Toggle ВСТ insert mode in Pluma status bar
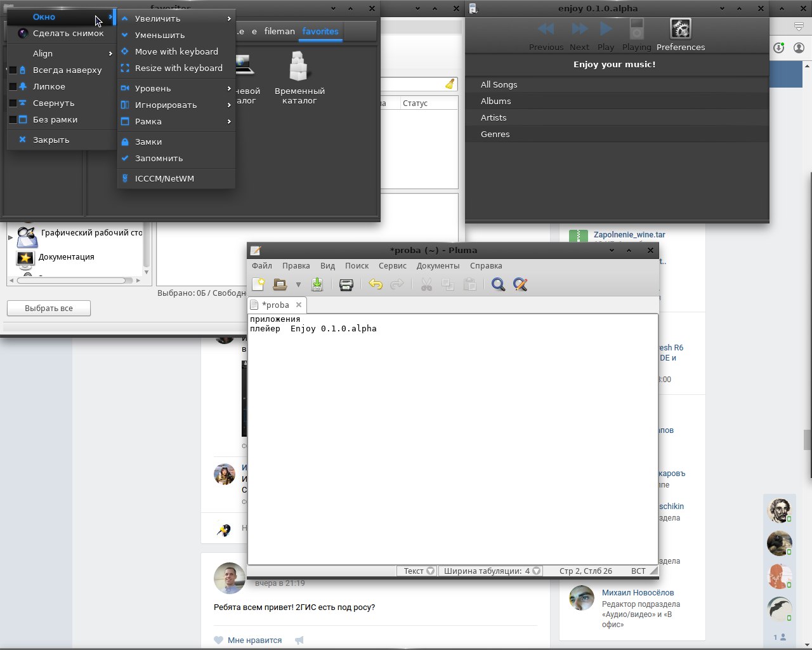Viewport: 812px width, 650px height. coord(638,571)
